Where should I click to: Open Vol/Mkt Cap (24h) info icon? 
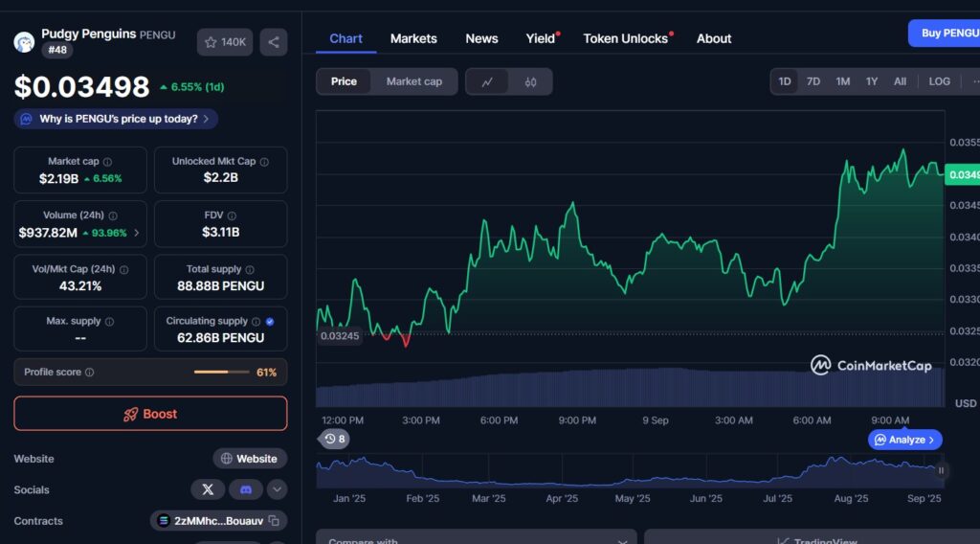123,269
